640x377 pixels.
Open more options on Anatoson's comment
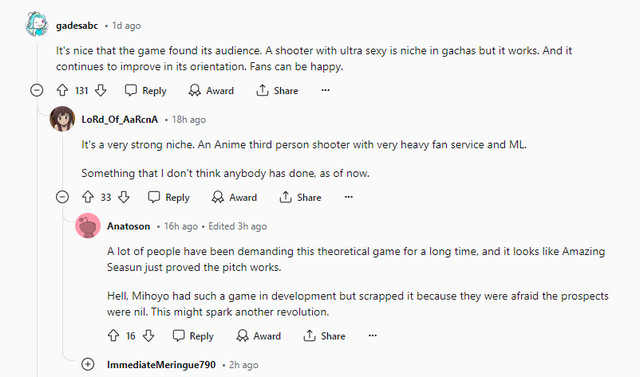[x=373, y=335]
